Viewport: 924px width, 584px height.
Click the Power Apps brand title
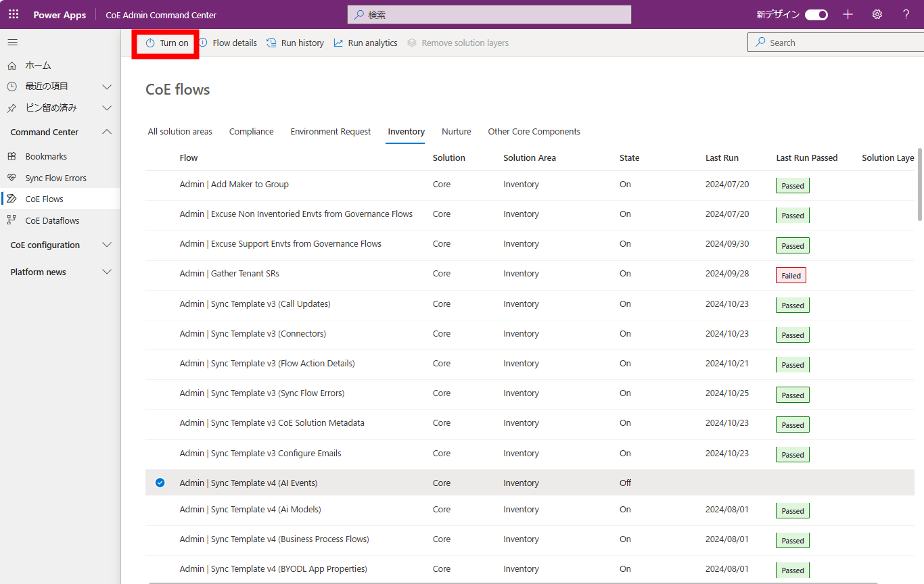click(60, 15)
